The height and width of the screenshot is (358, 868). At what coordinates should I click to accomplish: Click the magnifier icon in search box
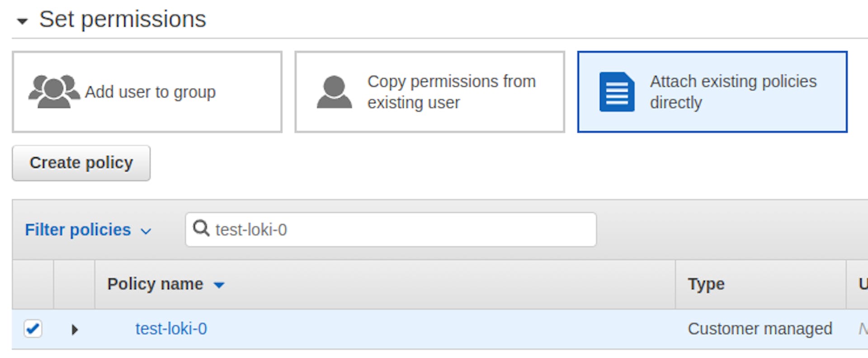click(x=201, y=229)
